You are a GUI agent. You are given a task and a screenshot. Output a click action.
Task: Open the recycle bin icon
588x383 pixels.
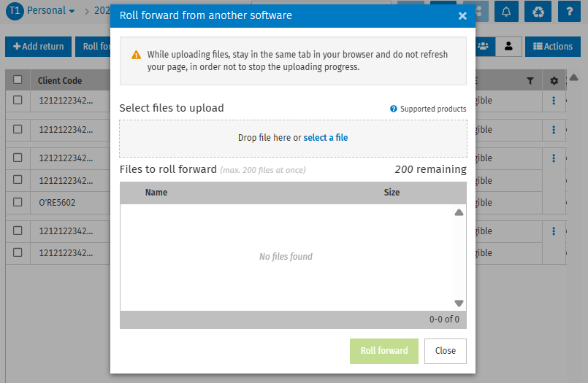(x=538, y=11)
